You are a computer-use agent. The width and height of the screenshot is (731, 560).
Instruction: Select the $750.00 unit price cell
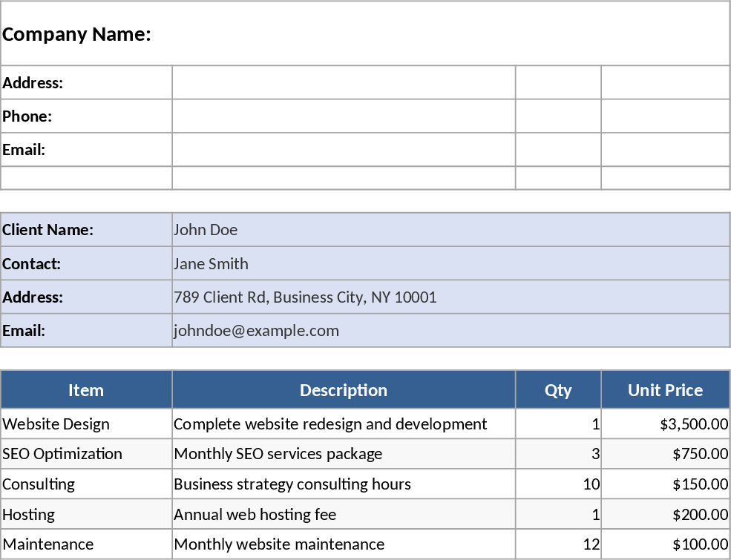[x=665, y=454]
